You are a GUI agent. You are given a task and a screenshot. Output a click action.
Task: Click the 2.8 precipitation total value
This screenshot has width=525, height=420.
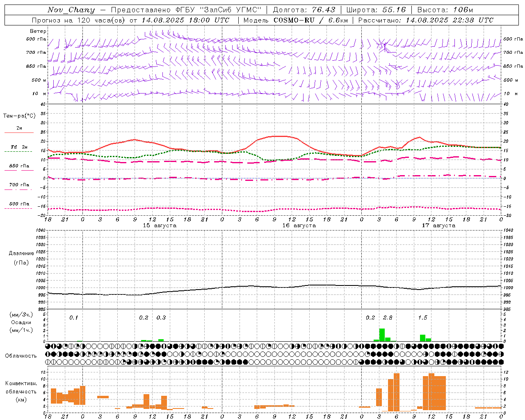coord(388,317)
